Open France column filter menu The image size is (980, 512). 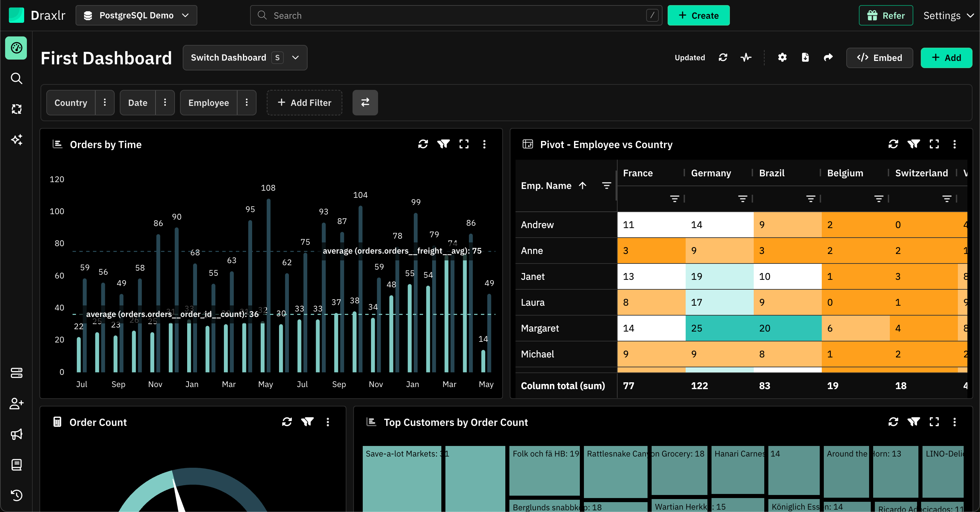[674, 198]
